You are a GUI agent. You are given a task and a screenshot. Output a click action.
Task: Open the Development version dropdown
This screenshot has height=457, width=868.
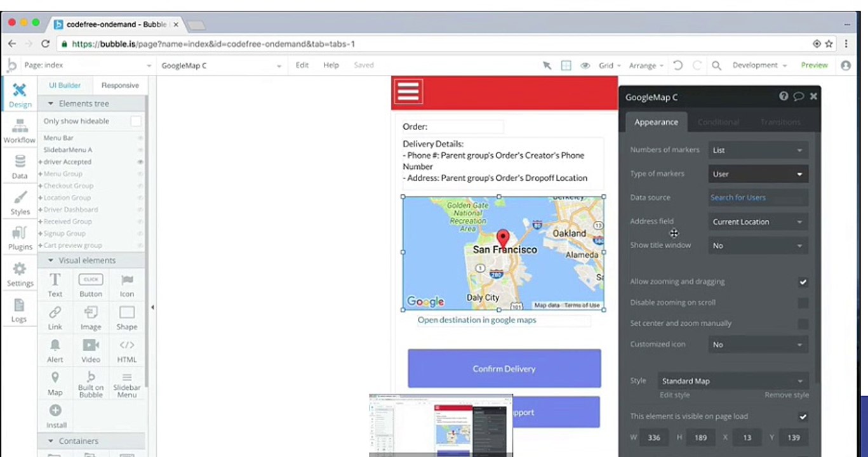[759, 65]
